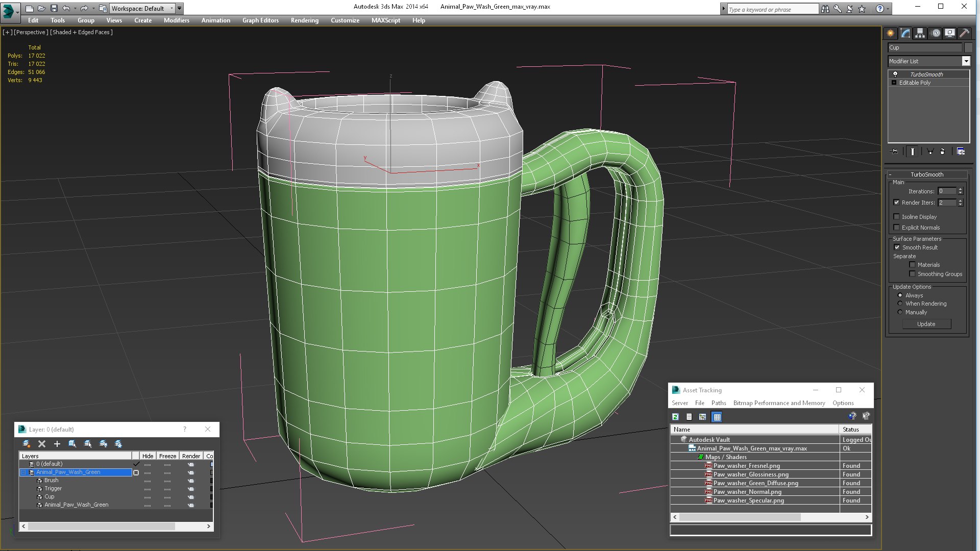Refresh the Asset Tracking list
The width and height of the screenshot is (980, 551).
[x=675, y=417]
